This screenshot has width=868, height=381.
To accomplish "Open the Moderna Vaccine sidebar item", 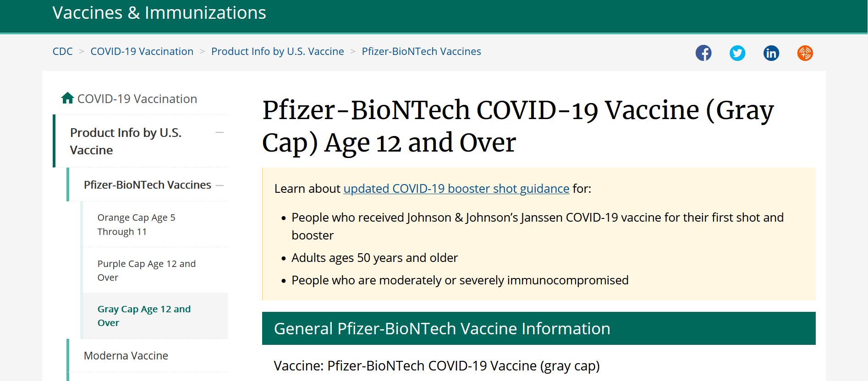I will click(x=126, y=356).
